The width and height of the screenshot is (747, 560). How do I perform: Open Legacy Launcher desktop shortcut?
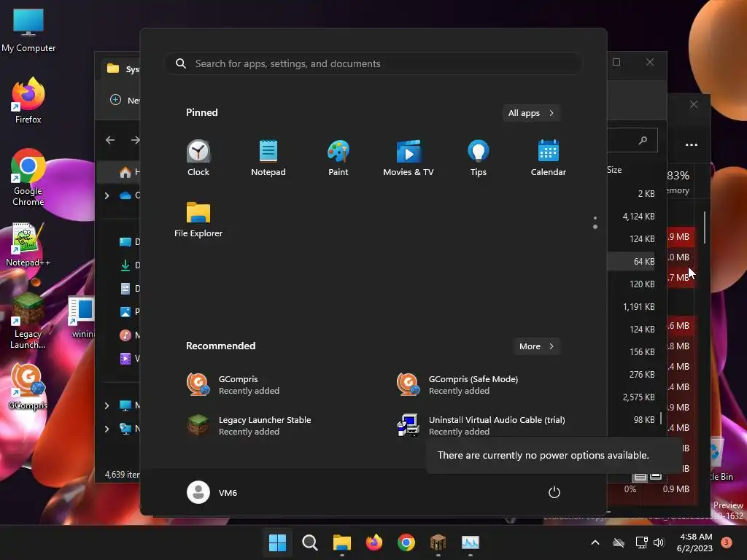(28, 322)
